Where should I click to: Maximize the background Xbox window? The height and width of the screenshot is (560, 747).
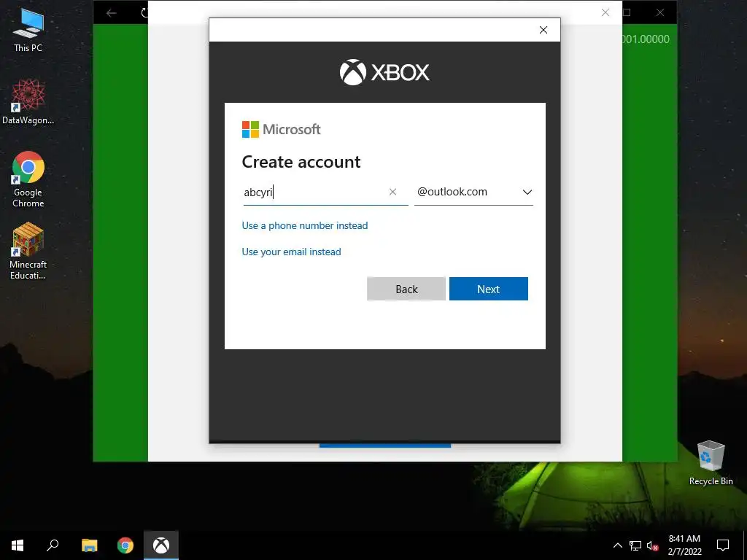[627, 12]
